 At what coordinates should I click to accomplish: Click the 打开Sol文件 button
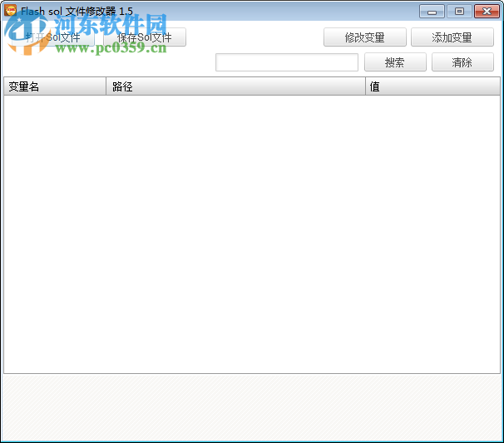(53, 37)
